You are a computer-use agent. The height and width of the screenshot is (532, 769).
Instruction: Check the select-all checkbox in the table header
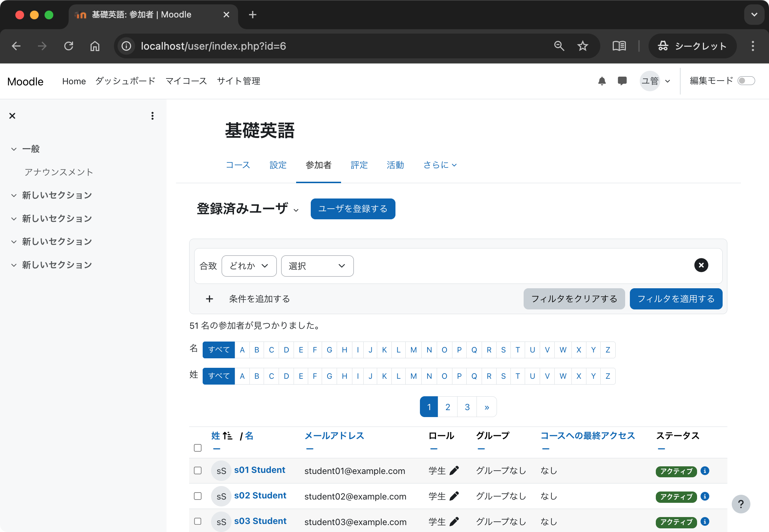[198, 448]
